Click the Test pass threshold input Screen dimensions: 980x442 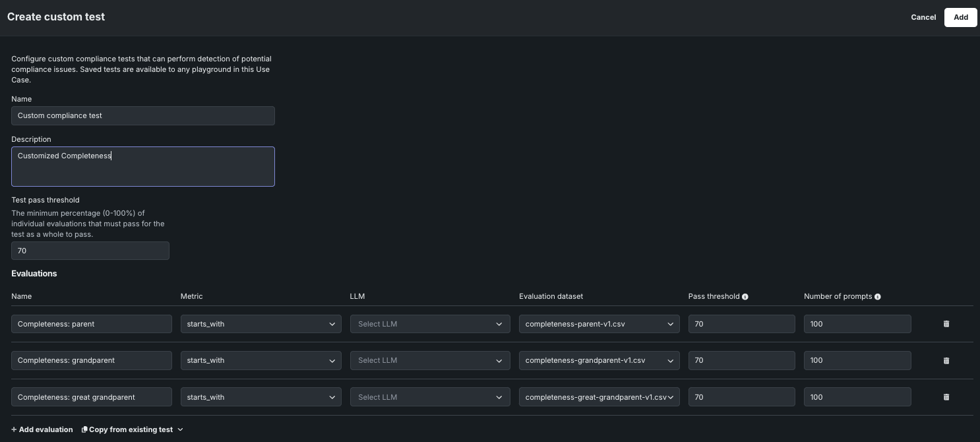(90, 251)
